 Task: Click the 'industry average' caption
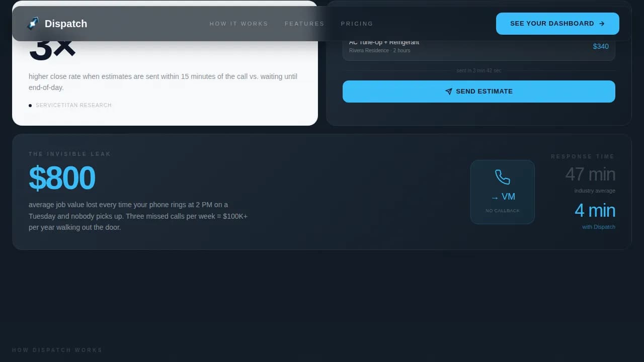pos(595,191)
